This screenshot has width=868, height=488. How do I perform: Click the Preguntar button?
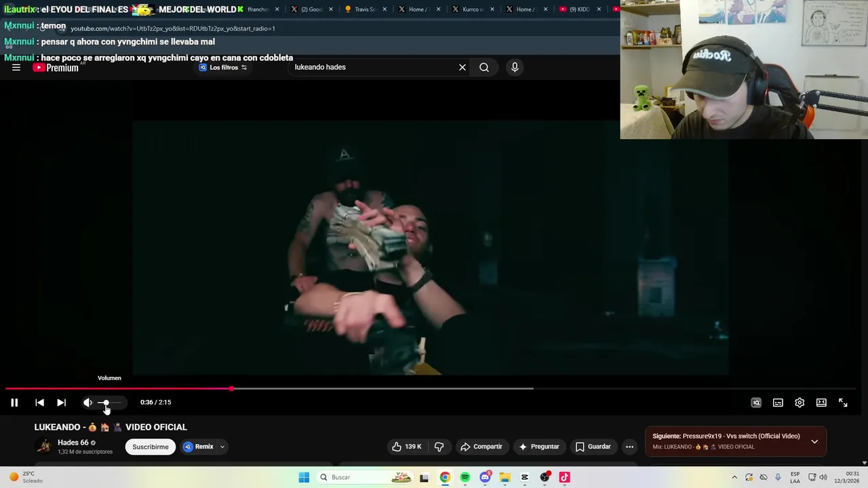pos(539,447)
